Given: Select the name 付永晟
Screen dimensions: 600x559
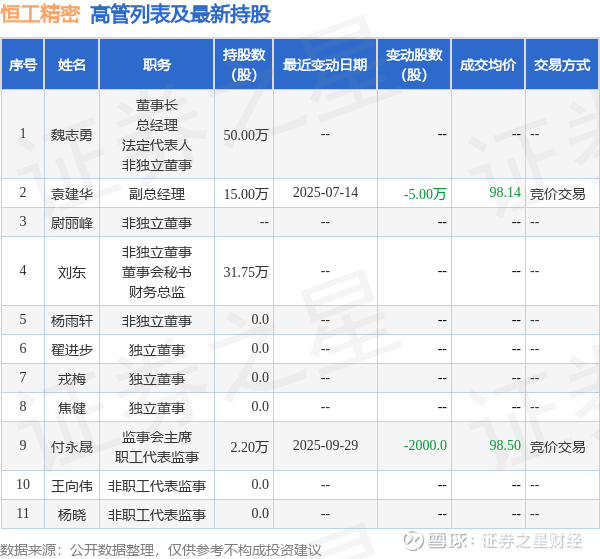Looking at the screenshot, I should pyautogui.click(x=72, y=447).
